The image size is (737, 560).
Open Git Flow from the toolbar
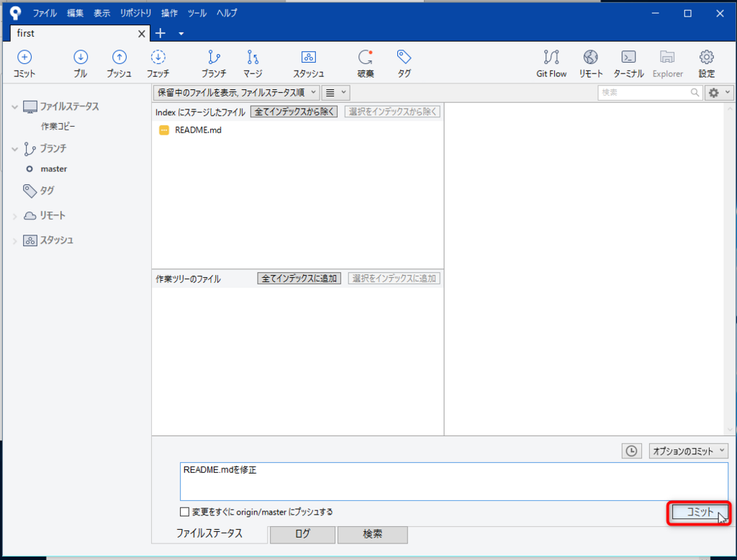coord(551,63)
